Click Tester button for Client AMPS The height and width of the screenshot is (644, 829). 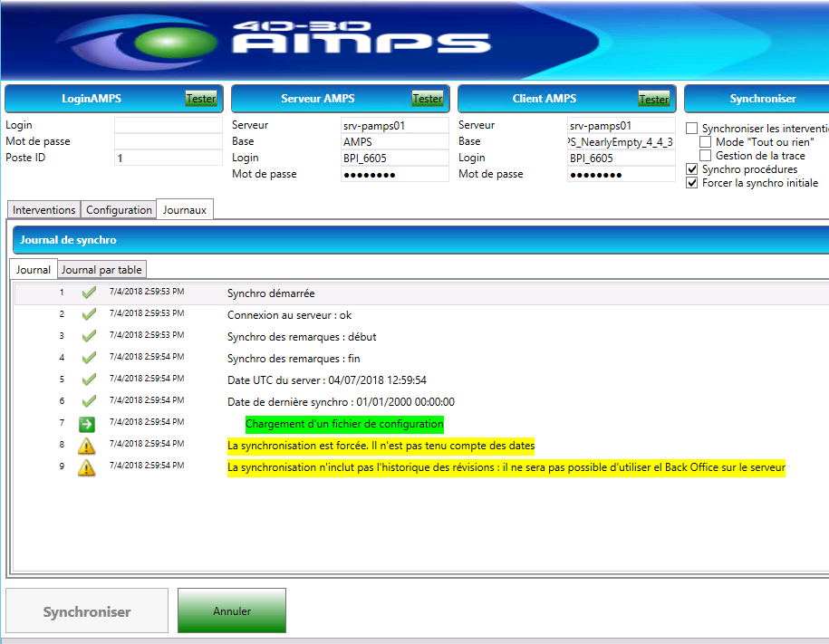click(x=653, y=99)
